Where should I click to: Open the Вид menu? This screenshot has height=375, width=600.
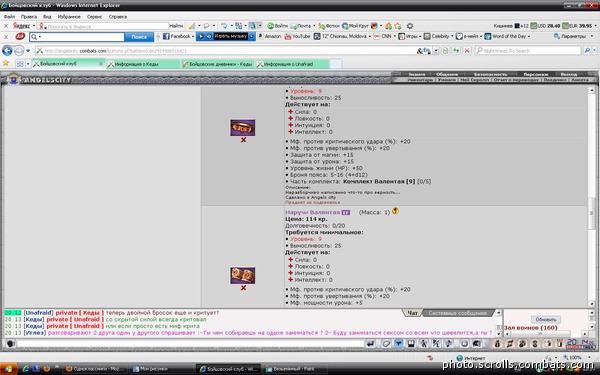(47, 17)
